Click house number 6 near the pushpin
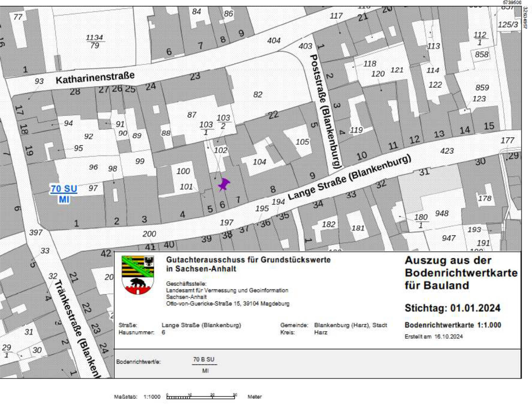 222,205
